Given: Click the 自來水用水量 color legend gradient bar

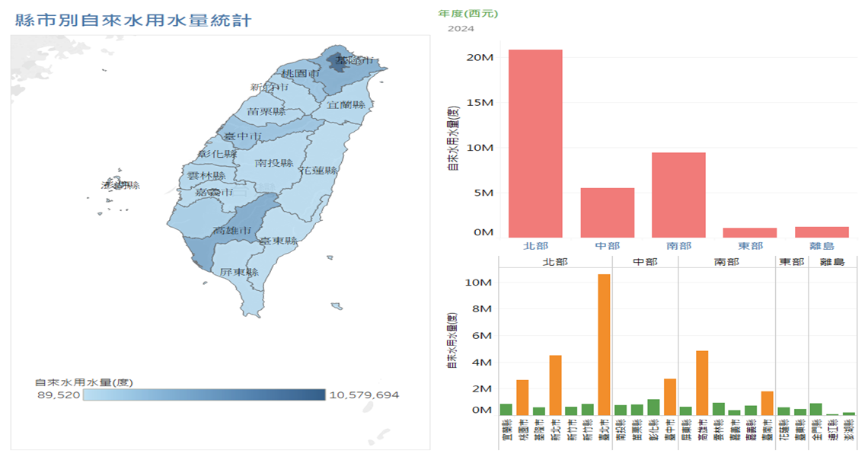Looking at the screenshot, I should pos(204,395).
